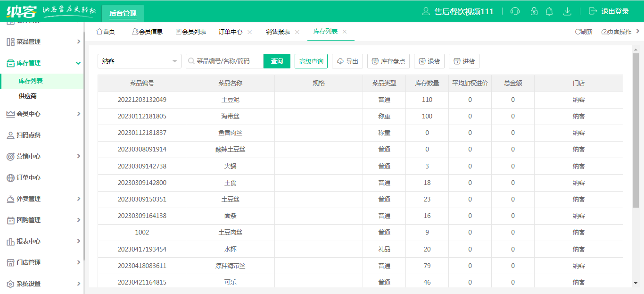Click the 营销中心 target icon in sidebar
Image resolution: width=644 pixels, height=294 pixels.
tap(10, 157)
